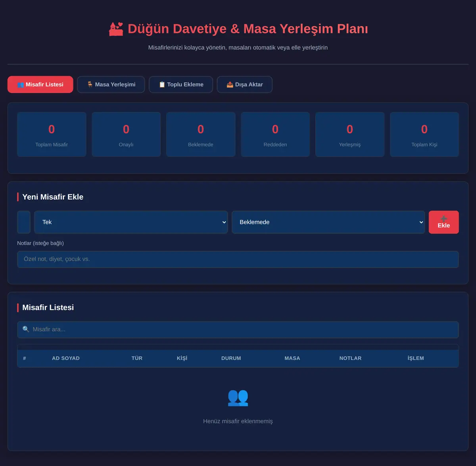
Task: Go to the Toplu Ekleme tab
Action: point(181,85)
